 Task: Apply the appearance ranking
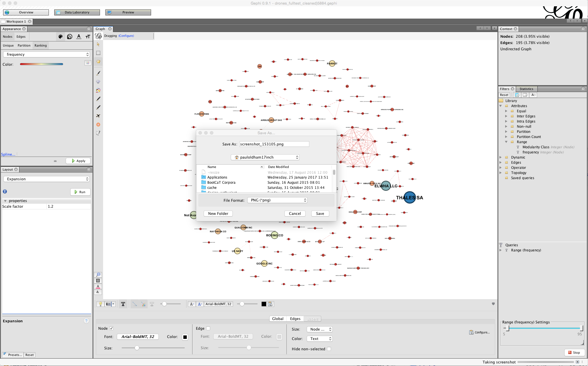[78, 161]
